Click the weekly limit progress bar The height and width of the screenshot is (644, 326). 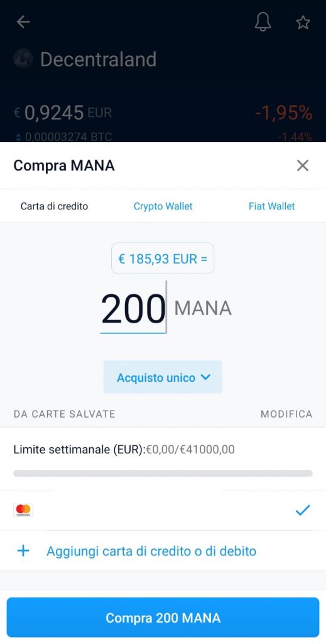coord(163,474)
